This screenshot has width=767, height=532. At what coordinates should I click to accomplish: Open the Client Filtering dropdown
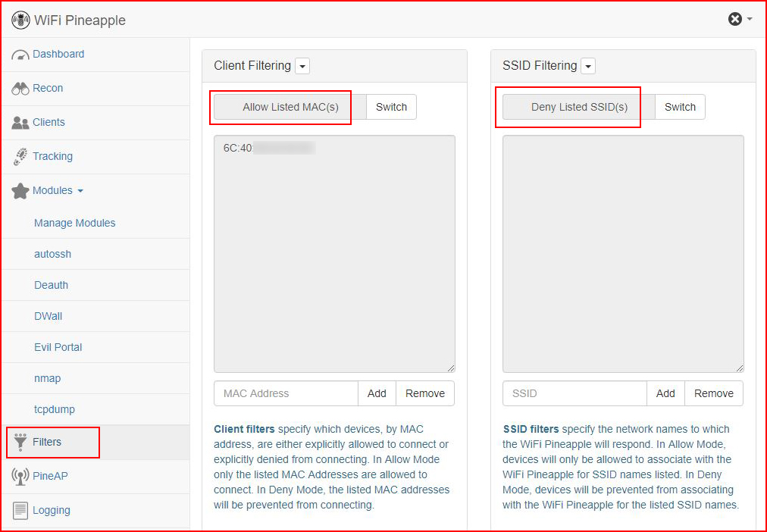(302, 66)
